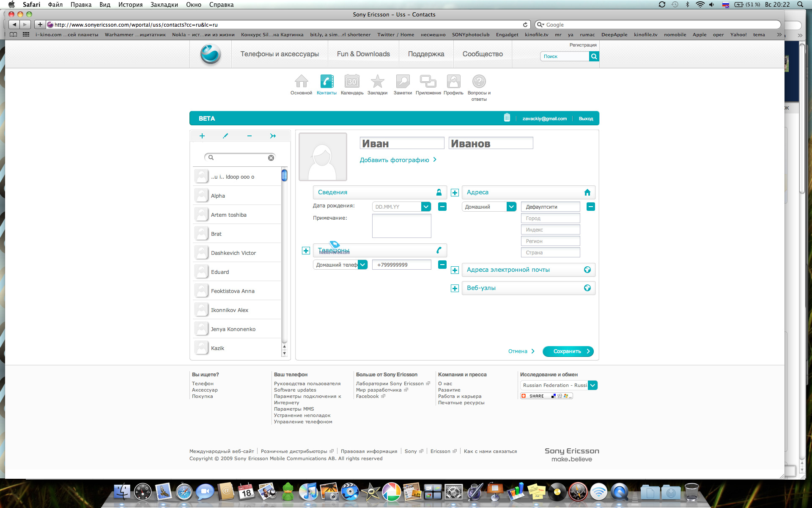Open the Заметки notes icon
The width and height of the screenshot is (812, 508).
403,81
